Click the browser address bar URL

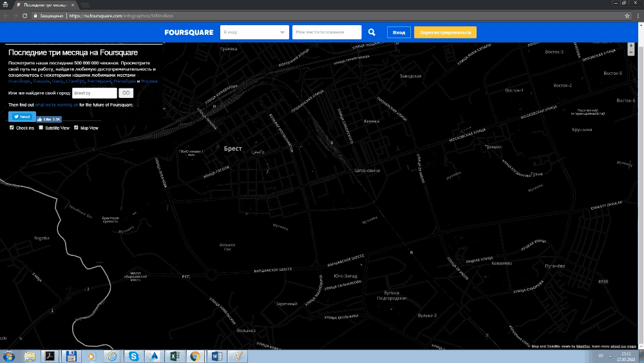[x=121, y=16]
